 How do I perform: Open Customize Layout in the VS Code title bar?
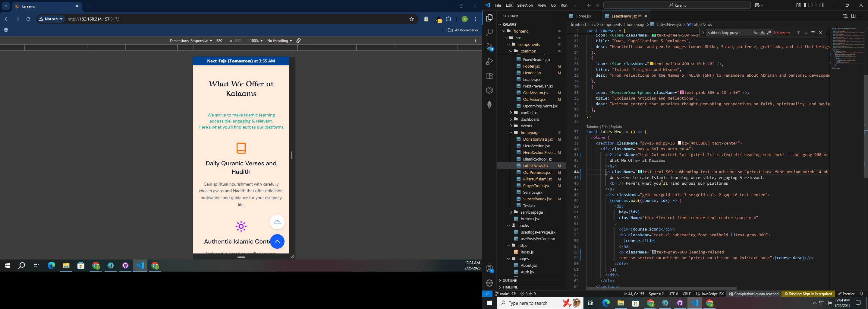(798, 5)
